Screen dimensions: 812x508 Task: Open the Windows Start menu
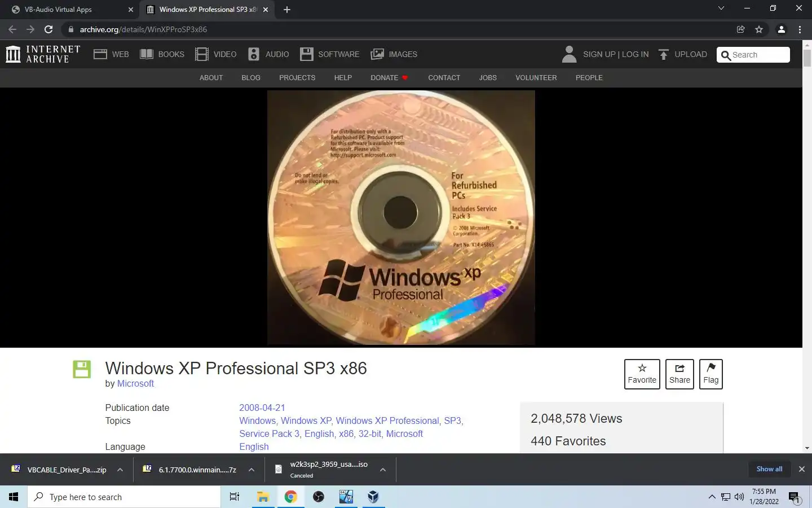[14, 497]
